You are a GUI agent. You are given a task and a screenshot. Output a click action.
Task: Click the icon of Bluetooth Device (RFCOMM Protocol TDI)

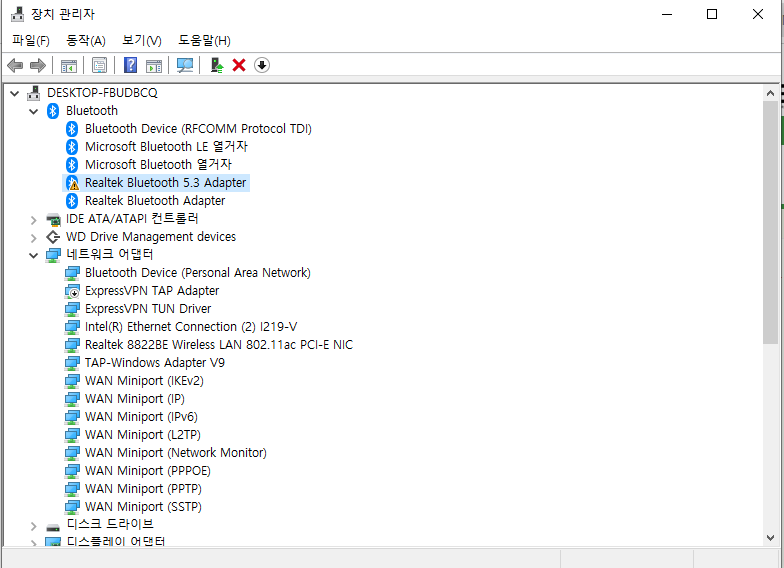pos(72,129)
